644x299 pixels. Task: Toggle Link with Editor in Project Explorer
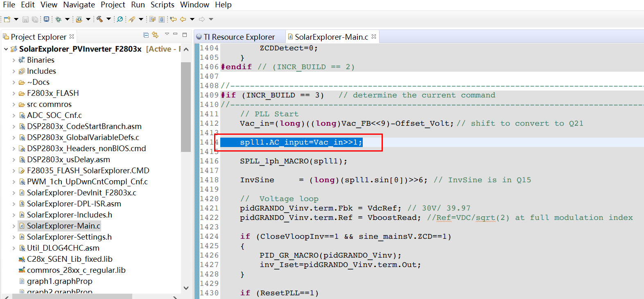155,35
